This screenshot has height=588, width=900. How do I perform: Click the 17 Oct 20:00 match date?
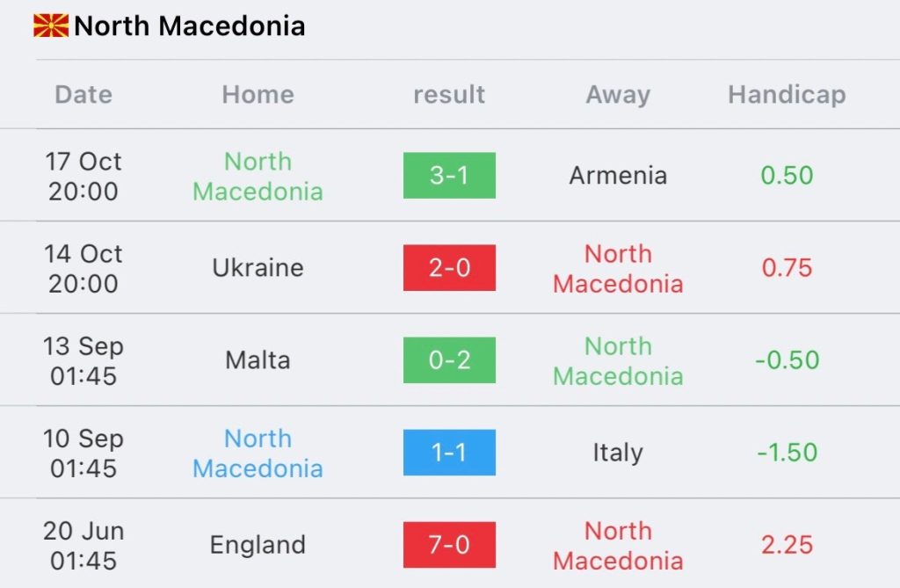point(83,176)
